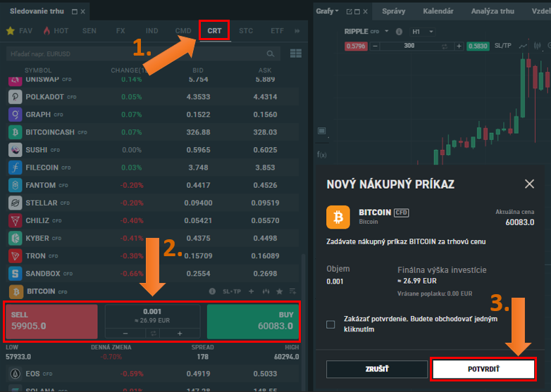Check Zakázať potvrdenie checkbox
The image size is (551, 392).
click(330, 324)
